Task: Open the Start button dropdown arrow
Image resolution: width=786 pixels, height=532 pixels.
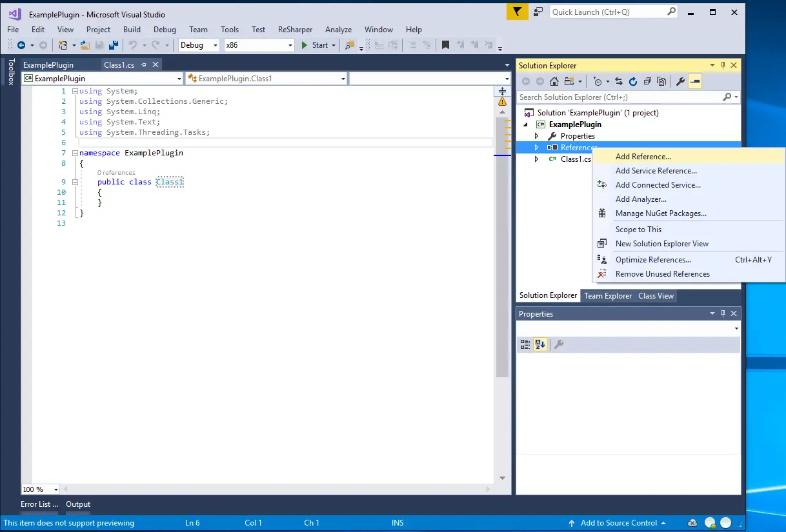Action: tap(334, 45)
